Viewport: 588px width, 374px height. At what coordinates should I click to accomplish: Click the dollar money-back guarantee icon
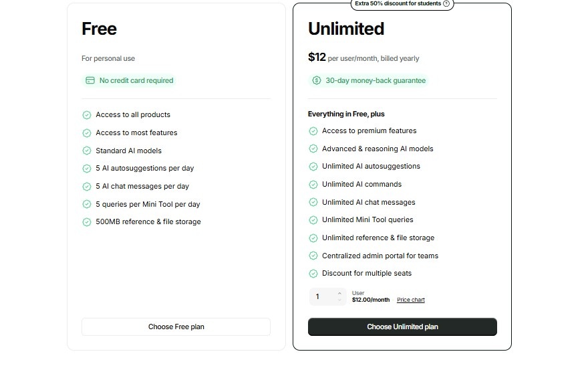tap(317, 80)
